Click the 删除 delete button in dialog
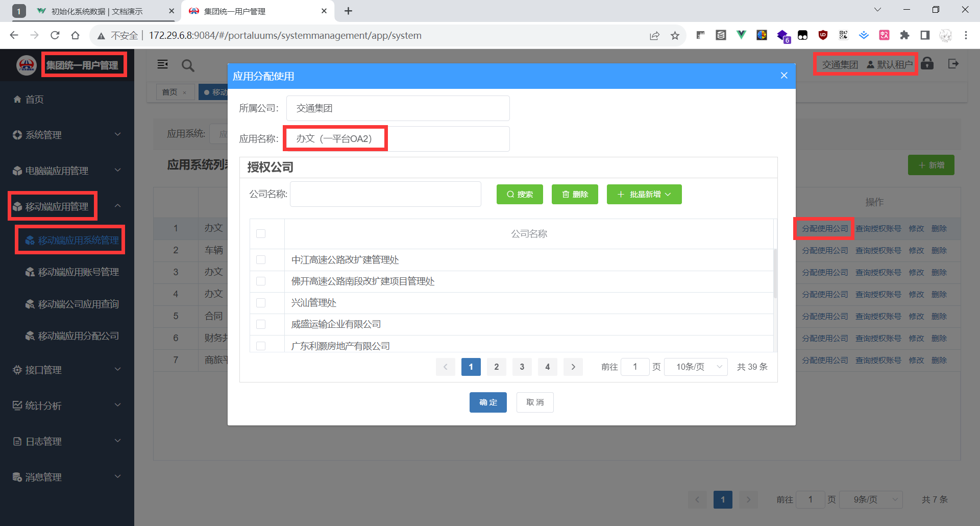Image resolution: width=980 pixels, height=526 pixels. (x=575, y=195)
